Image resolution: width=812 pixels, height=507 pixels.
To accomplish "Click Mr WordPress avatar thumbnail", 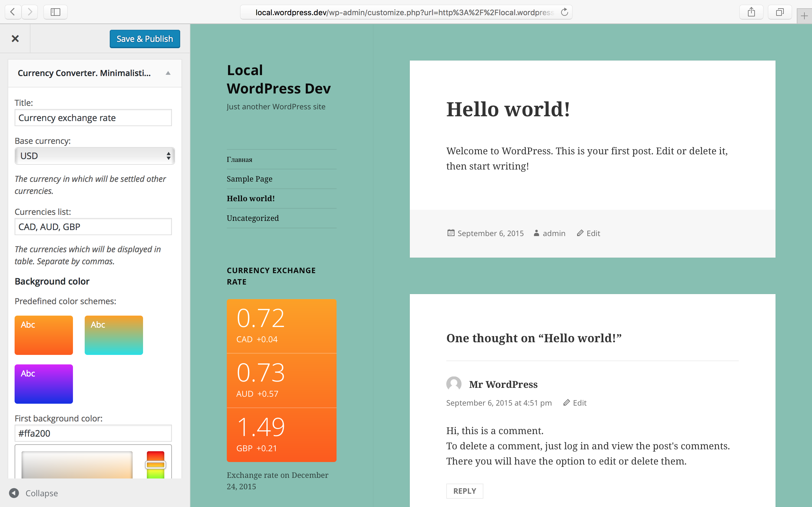I will (454, 384).
